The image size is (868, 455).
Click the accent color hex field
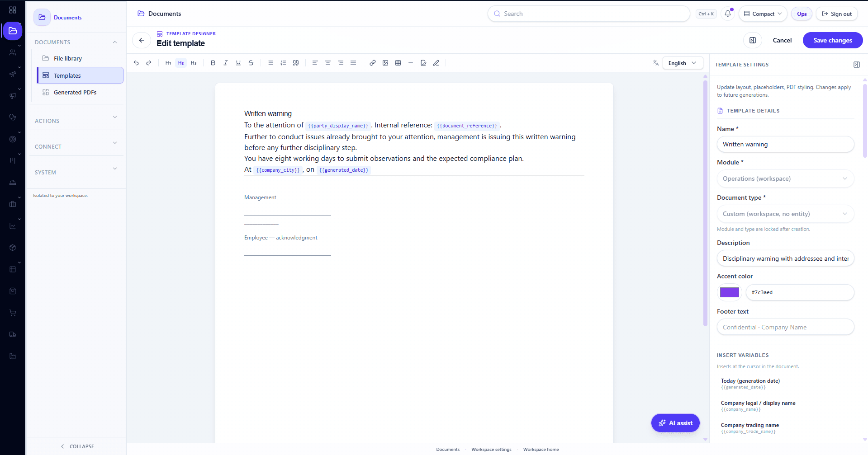click(x=800, y=292)
